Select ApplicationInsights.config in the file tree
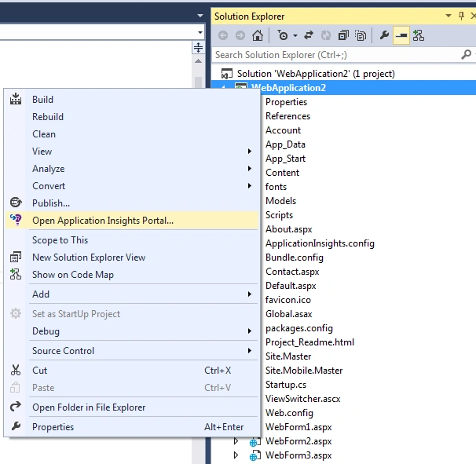 (x=320, y=243)
